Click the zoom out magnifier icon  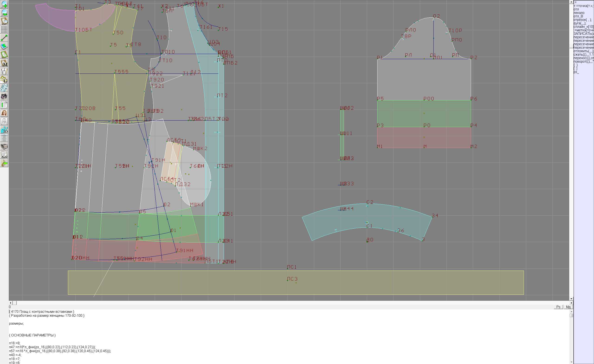pos(4,13)
